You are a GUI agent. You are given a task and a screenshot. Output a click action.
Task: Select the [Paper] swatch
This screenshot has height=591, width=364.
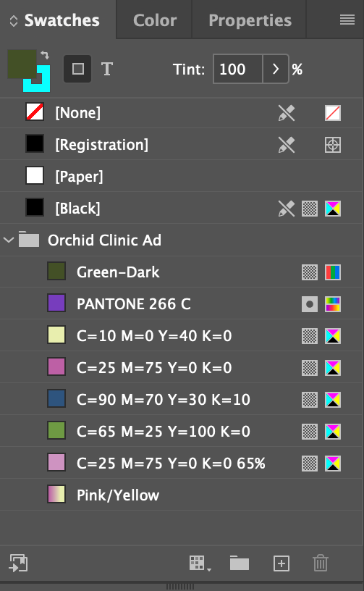[x=182, y=177]
